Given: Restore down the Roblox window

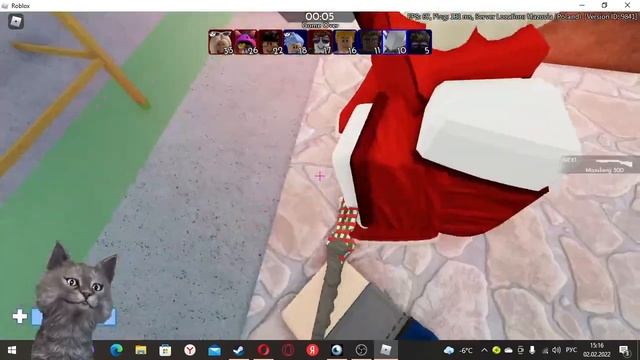Looking at the screenshot, I should [x=604, y=5].
